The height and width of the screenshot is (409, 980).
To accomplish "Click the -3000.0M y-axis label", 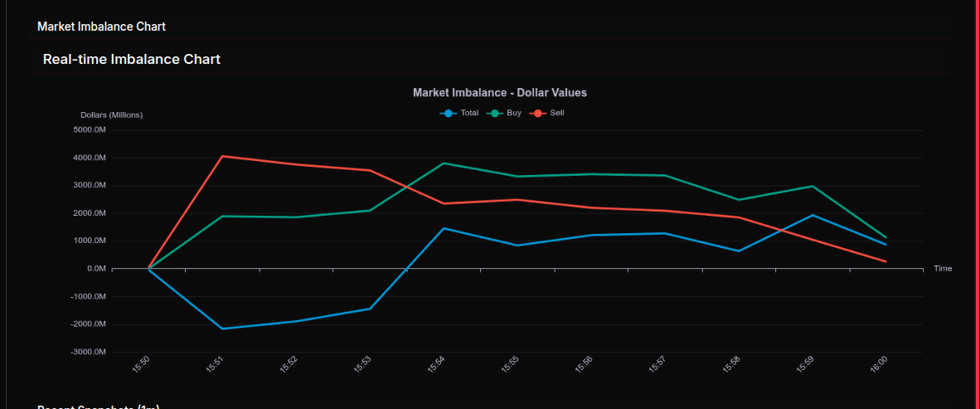I will 89,352.
